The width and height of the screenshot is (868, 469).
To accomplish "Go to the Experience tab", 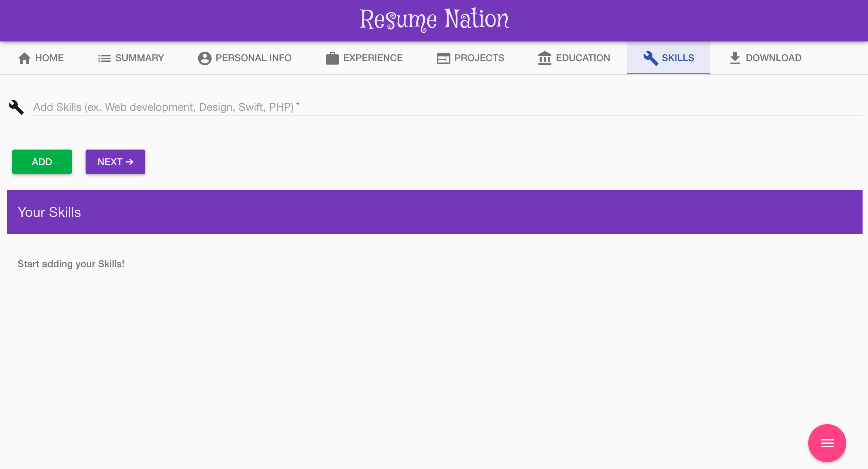I will pyautogui.click(x=373, y=58).
